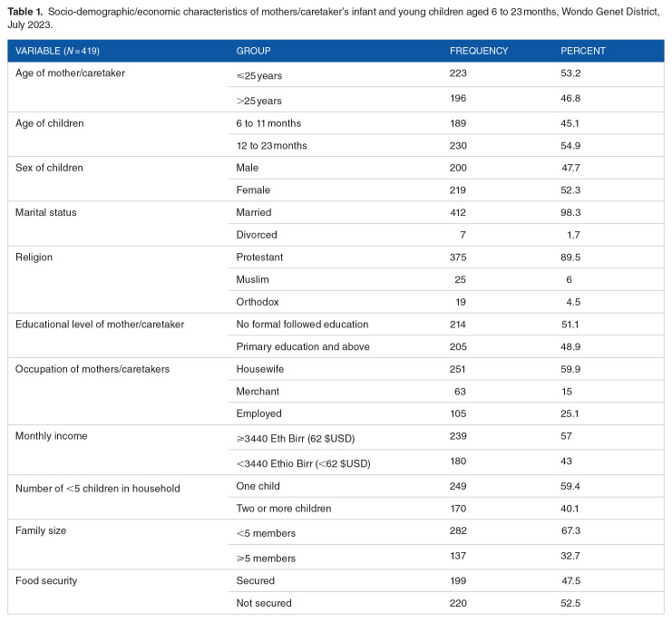The image size is (672, 622).
Task: Click the 'Religion' variable label
Action: point(34,257)
